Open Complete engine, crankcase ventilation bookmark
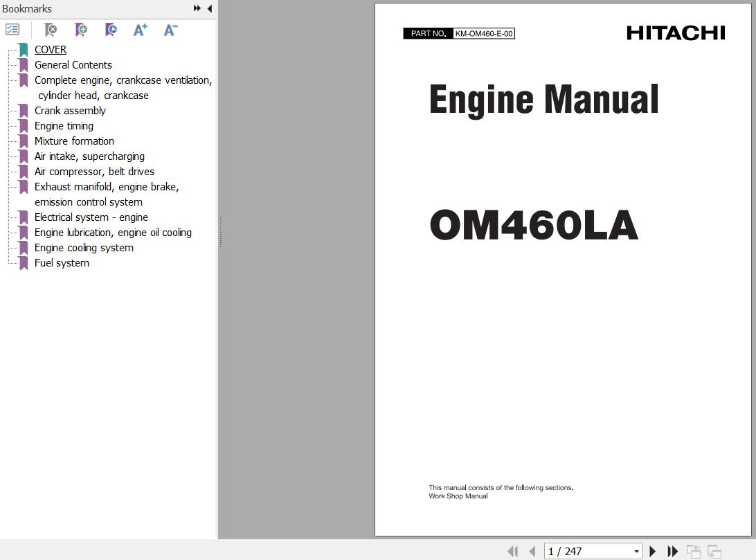Image resolution: width=756 pixels, height=560 pixels. coord(123,88)
